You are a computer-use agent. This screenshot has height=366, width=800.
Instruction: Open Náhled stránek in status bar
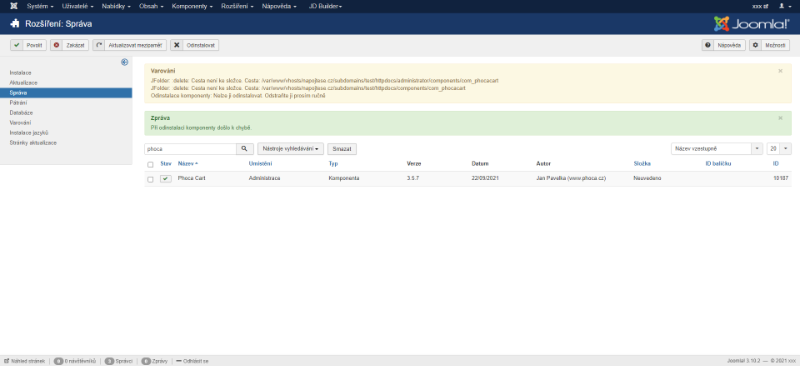pyautogui.click(x=24, y=361)
